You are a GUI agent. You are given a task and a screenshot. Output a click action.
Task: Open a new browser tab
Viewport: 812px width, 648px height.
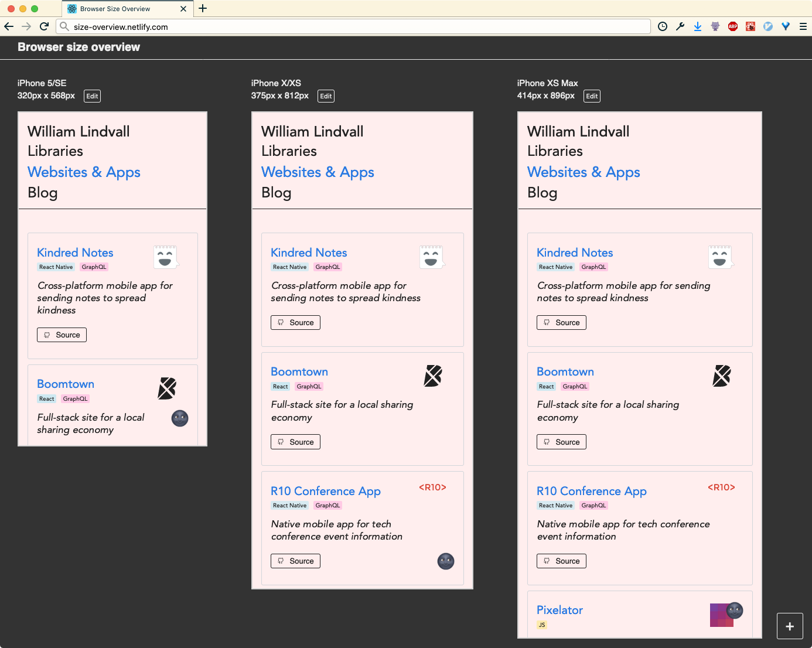tap(203, 9)
